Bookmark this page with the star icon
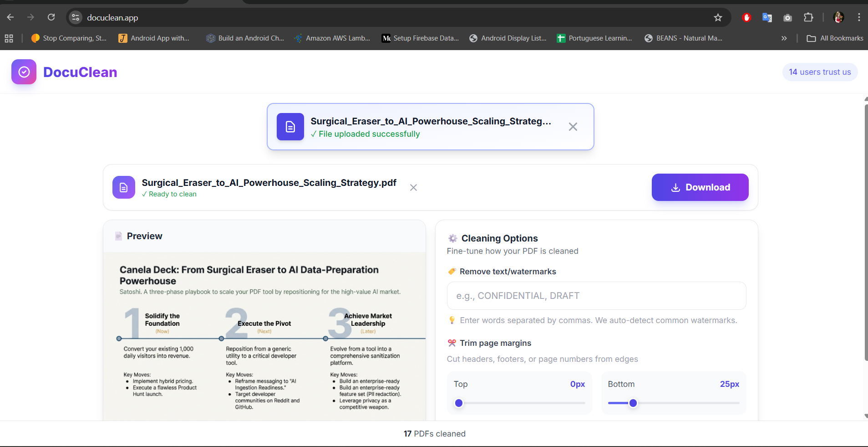The width and height of the screenshot is (868, 447). coord(718,17)
